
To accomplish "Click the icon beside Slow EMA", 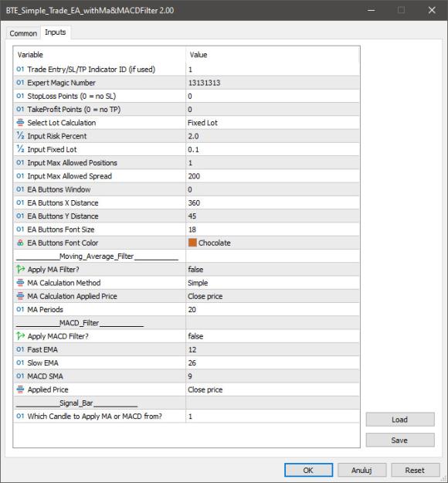I will click(20, 362).
